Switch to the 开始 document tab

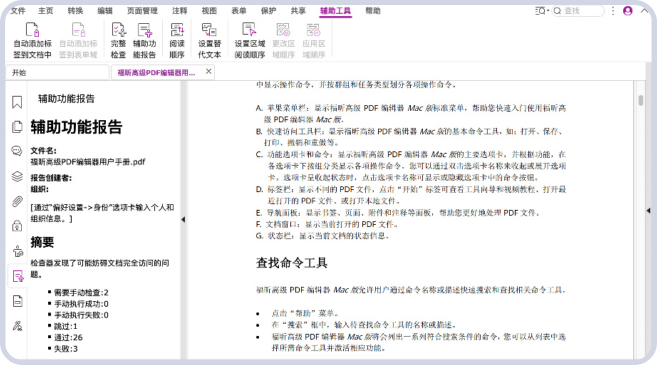click(57, 72)
